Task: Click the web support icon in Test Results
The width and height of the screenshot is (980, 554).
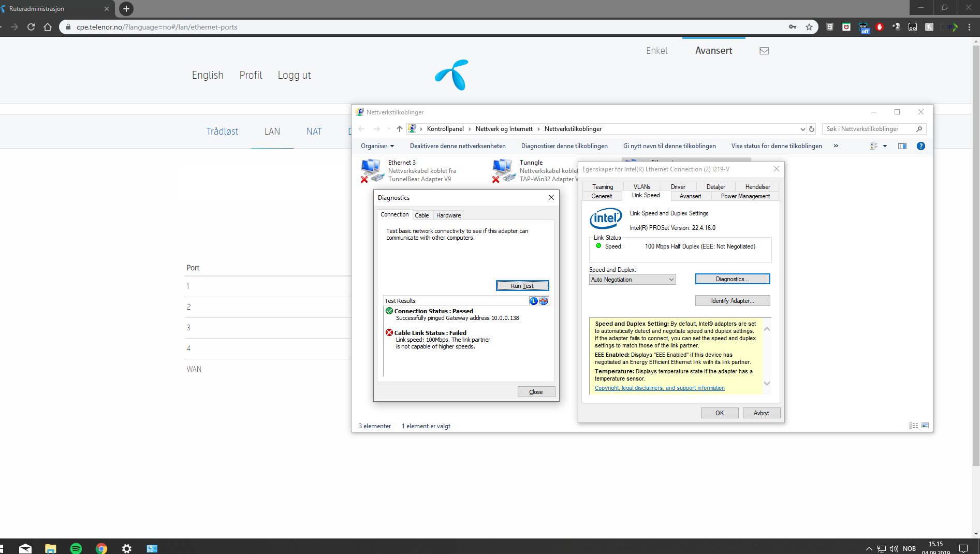Action: (544, 301)
